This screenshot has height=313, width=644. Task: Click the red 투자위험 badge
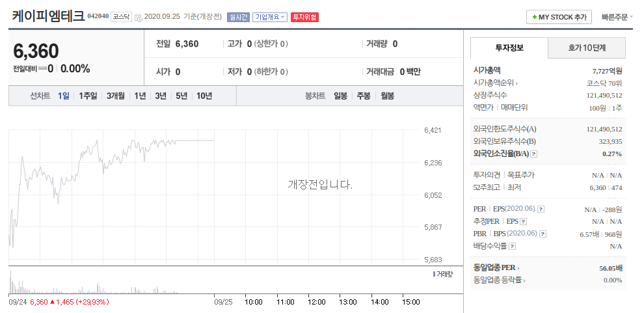click(304, 17)
